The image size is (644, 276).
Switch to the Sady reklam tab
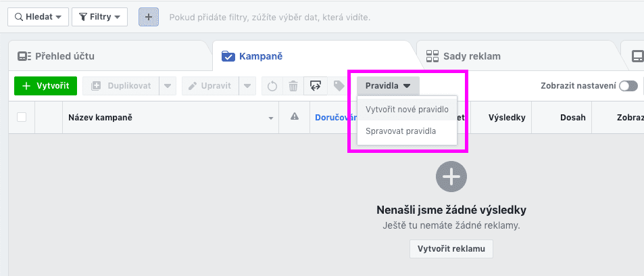pyautogui.click(x=471, y=56)
